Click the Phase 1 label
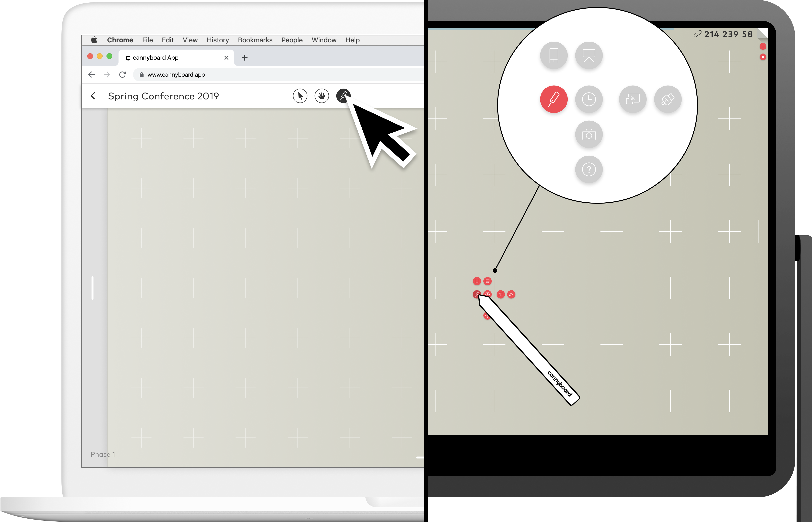Screen dimensions: 812x522 pyautogui.click(x=103, y=454)
